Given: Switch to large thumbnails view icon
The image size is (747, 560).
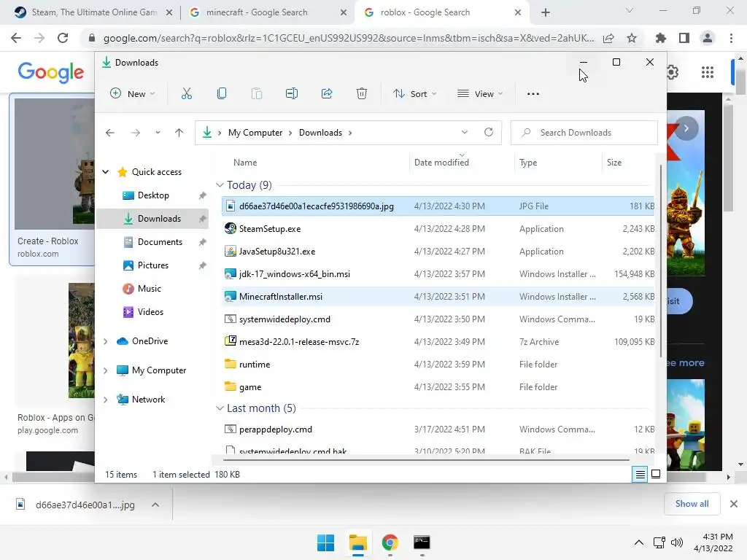Looking at the screenshot, I should point(656,474).
